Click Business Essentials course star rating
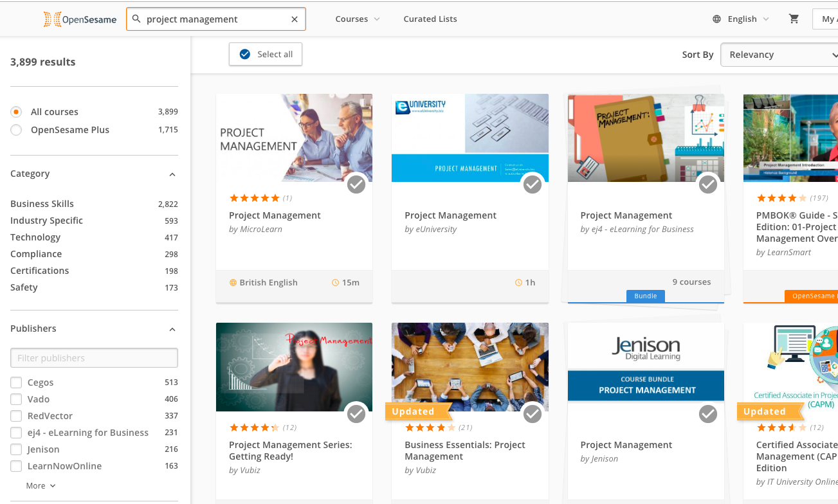 (430, 428)
